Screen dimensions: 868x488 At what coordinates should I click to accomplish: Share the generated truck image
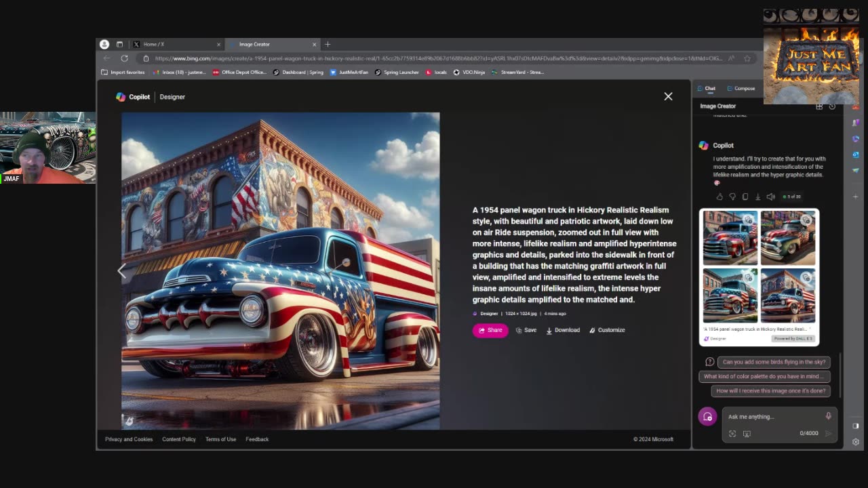(490, 330)
